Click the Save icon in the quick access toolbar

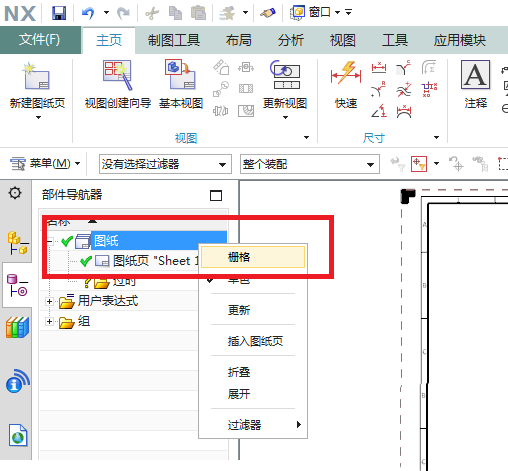coord(59,13)
